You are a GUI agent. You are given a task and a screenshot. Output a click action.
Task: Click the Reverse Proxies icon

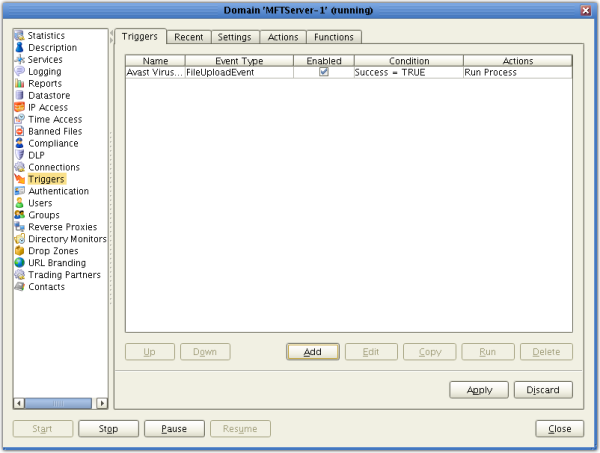19,226
